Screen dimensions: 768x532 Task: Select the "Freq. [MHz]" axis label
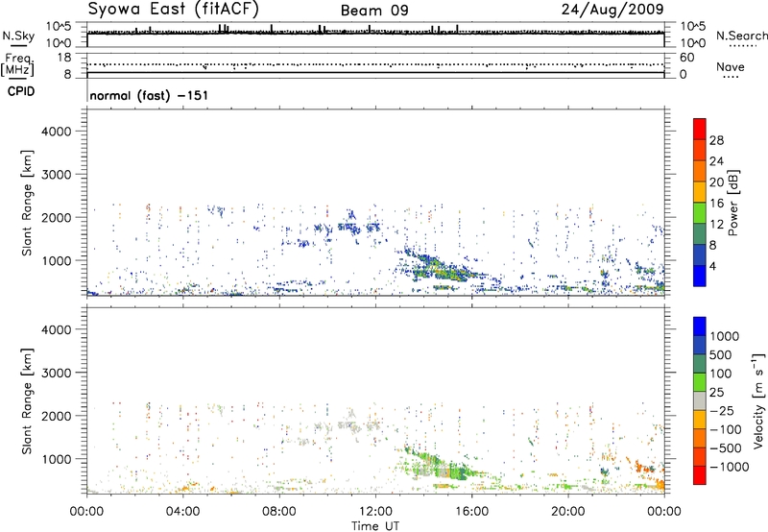tap(17, 64)
